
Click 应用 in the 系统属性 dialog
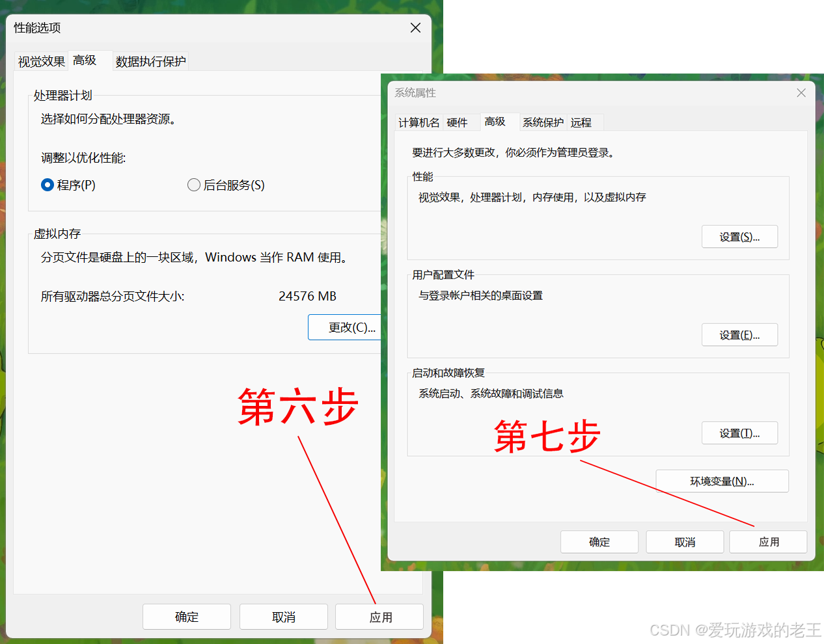point(768,541)
